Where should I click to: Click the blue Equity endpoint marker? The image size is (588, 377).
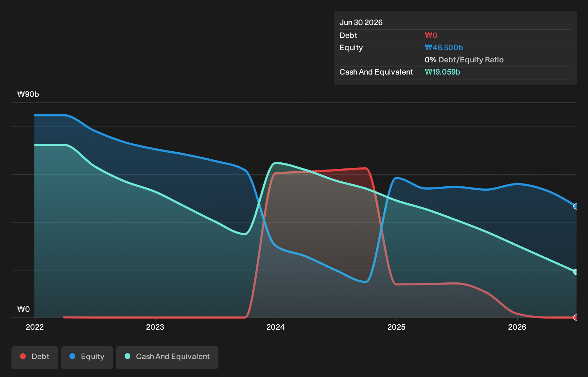pyautogui.click(x=576, y=206)
